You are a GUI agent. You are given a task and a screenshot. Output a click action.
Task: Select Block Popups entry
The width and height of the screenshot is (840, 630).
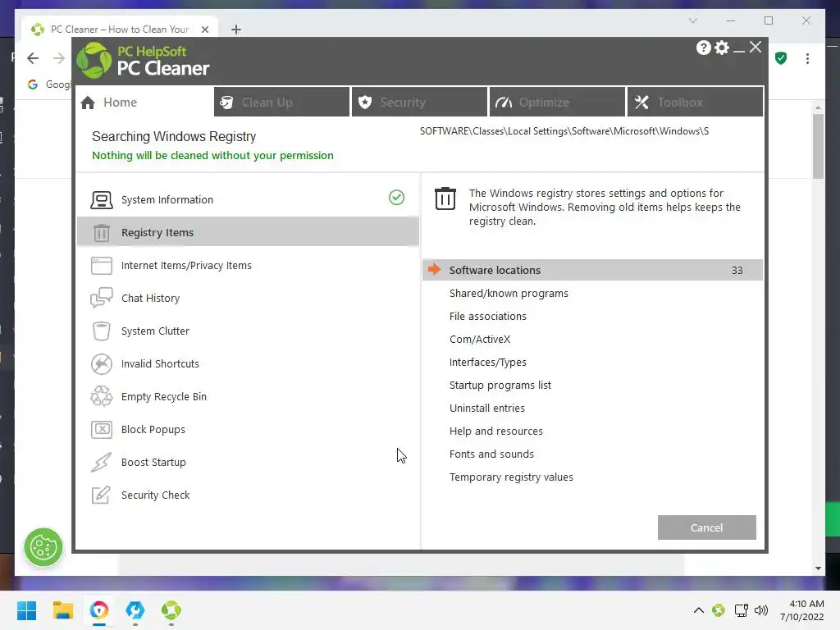coord(248,429)
